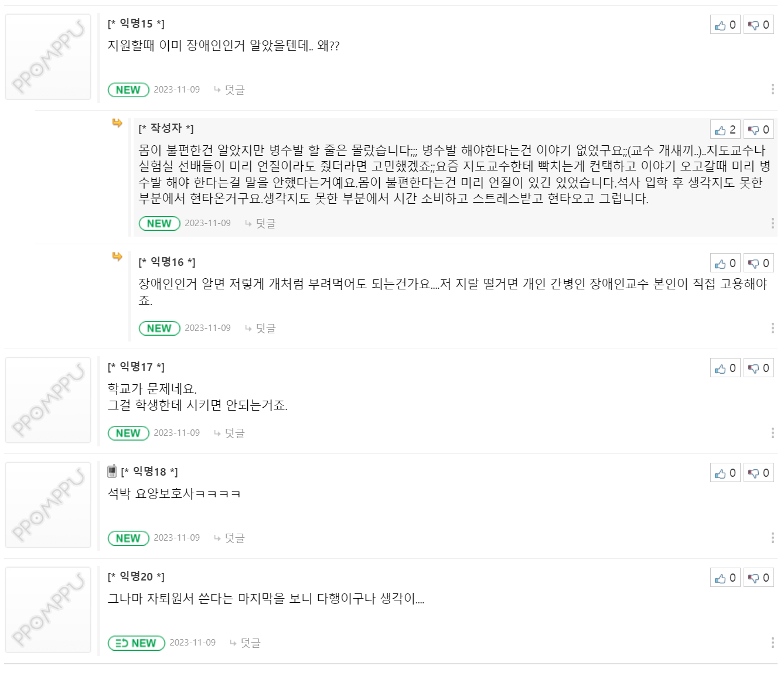Downvote the 익명15 comment
Image resolution: width=784 pixels, height=676 pixels.
click(759, 25)
